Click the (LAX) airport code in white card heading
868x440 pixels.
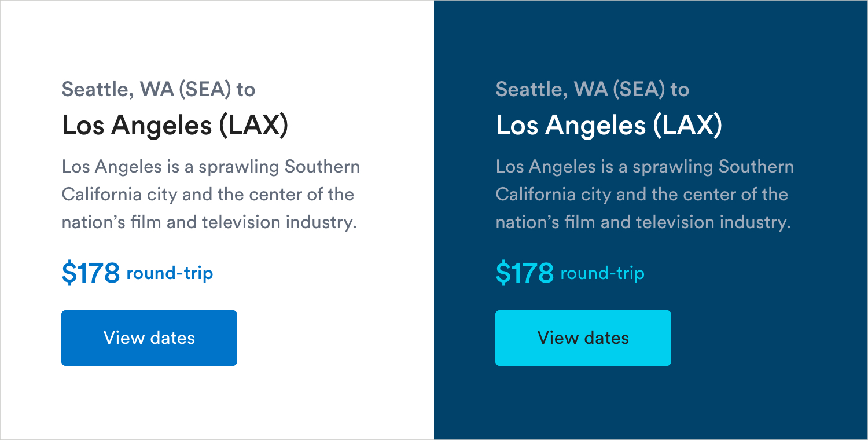253,126
